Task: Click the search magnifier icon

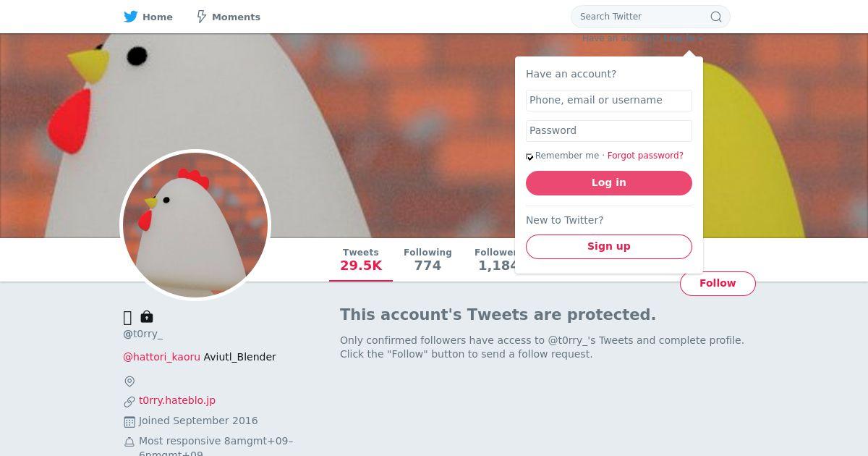Action: point(715,17)
